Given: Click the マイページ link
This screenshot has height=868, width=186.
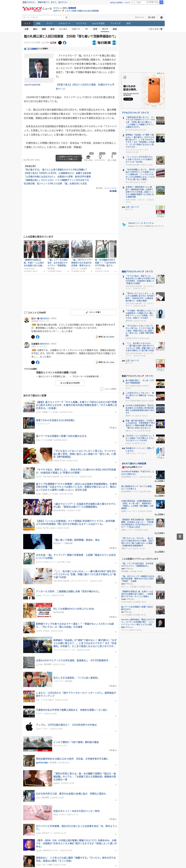Looking at the screenshot, I should 139,17.
